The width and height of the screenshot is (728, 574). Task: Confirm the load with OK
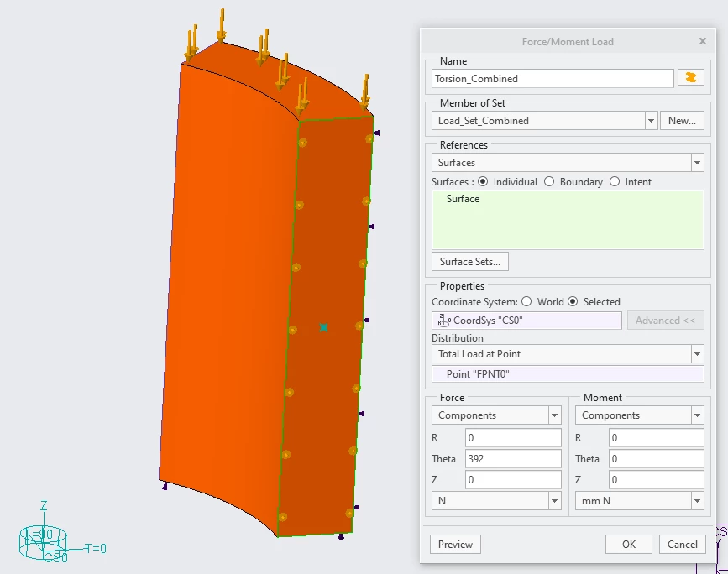[x=629, y=545]
